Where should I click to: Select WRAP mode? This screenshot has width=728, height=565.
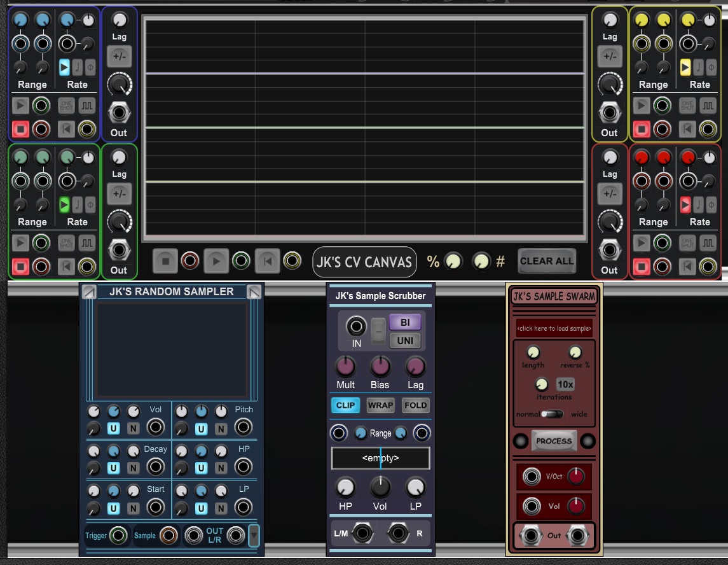click(x=380, y=405)
